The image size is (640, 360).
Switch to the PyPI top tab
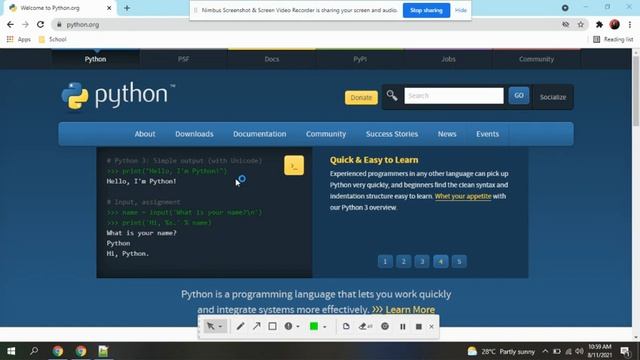[x=360, y=59]
